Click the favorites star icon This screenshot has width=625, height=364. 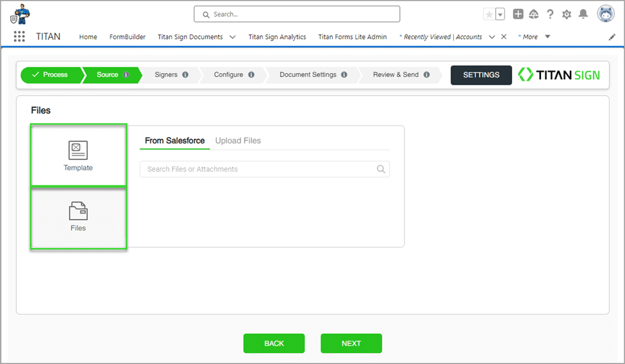pyautogui.click(x=489, y=14)
